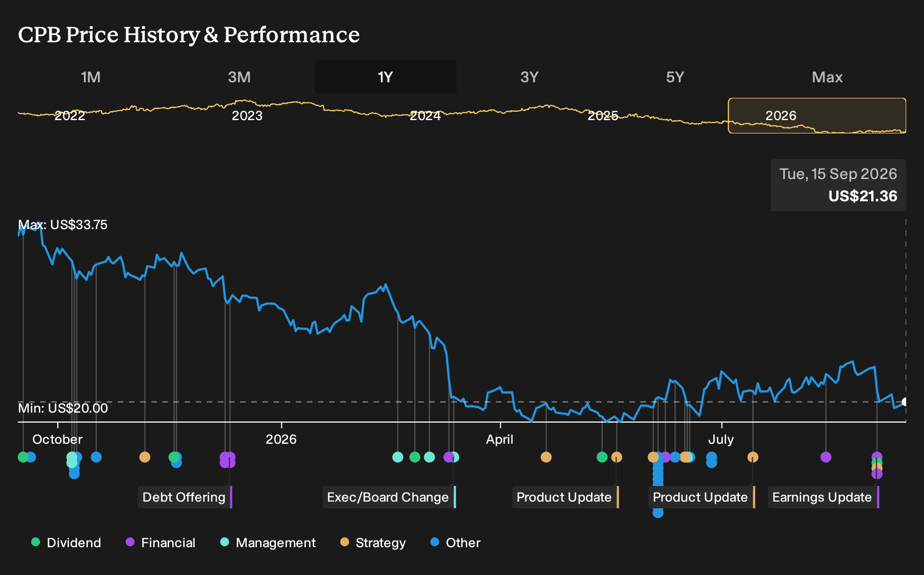Toggle the Other legend filter
The width and height of the screenshot is (924, 575).
click(455, 543)
